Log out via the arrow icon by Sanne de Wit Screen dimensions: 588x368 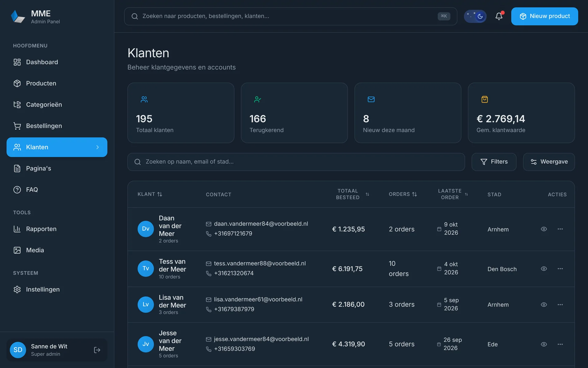(97, 350)
